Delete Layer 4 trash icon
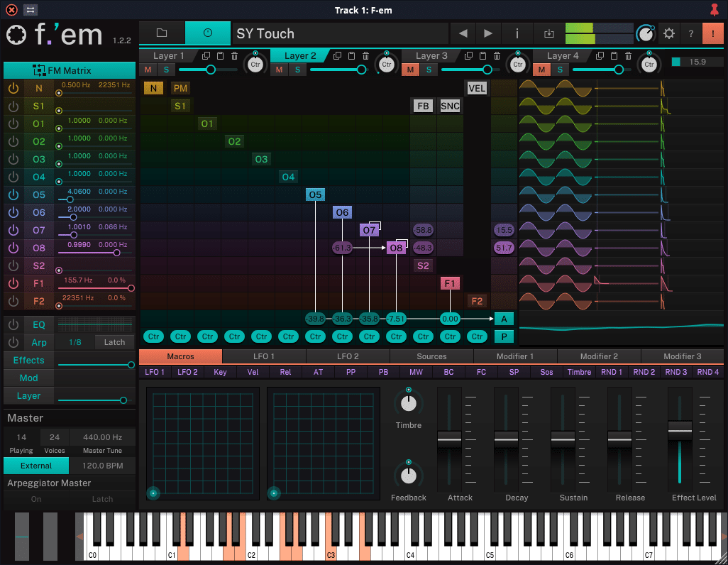The height and width of the screenshot is (565, 728). coord(628,56)
